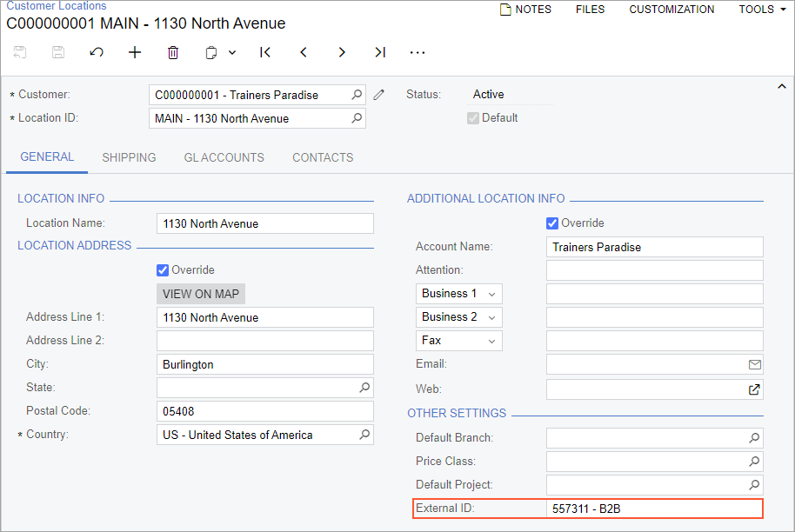Open the Fax phone type dropdown
This screenshot has width=795, height=532.
click(x=459, y=341)
